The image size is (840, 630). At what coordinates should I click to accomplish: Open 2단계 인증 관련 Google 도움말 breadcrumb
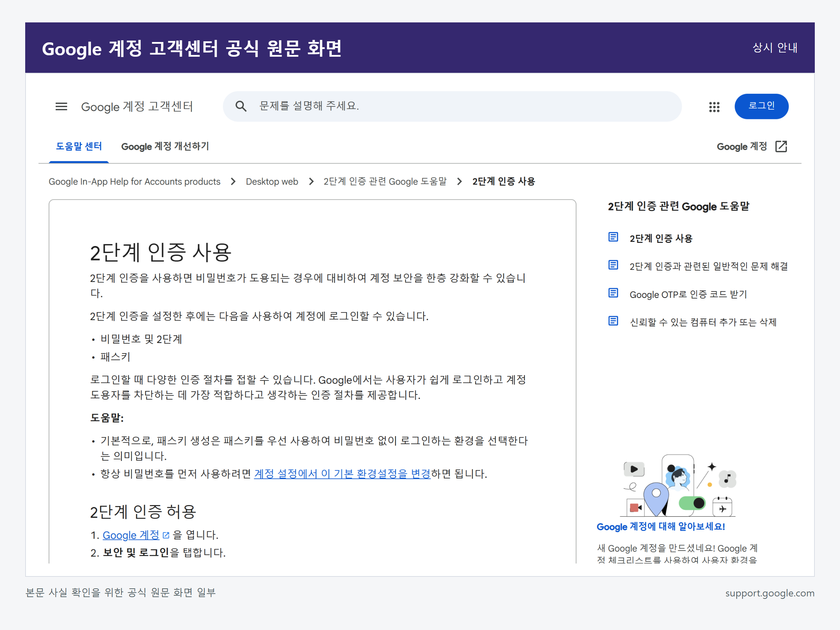[385, 182]
